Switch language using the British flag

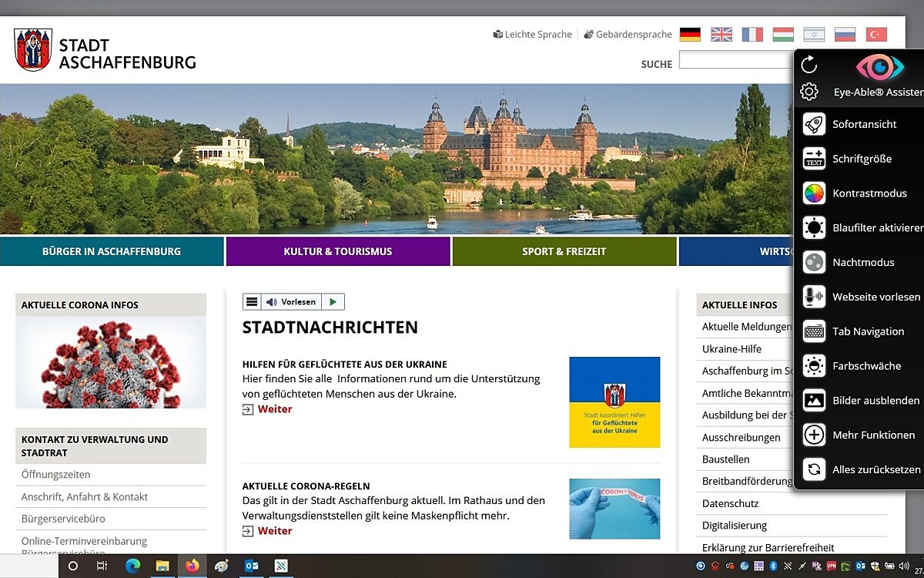click(721, 35)
